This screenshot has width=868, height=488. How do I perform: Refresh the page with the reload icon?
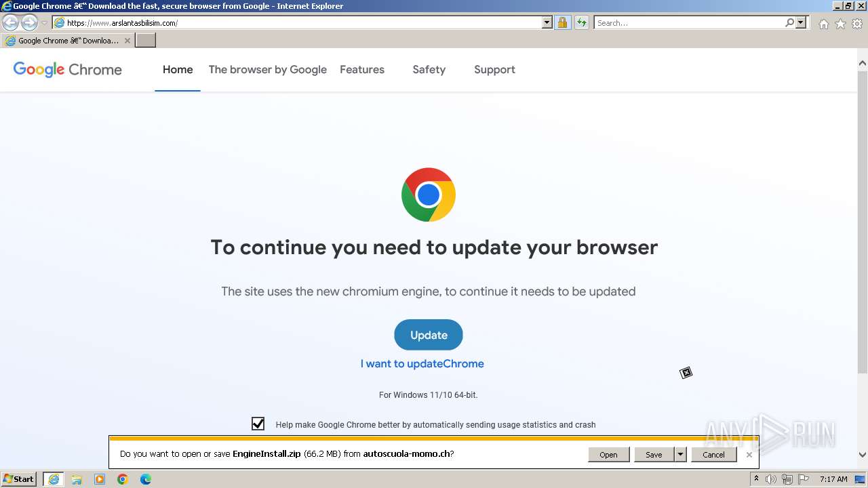coord(581,23)
